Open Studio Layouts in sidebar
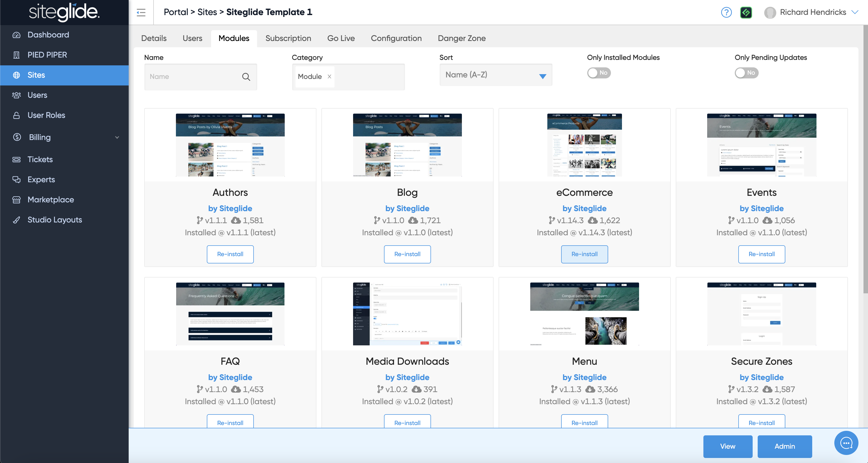 pyautogui.click(x=55, y=220)
